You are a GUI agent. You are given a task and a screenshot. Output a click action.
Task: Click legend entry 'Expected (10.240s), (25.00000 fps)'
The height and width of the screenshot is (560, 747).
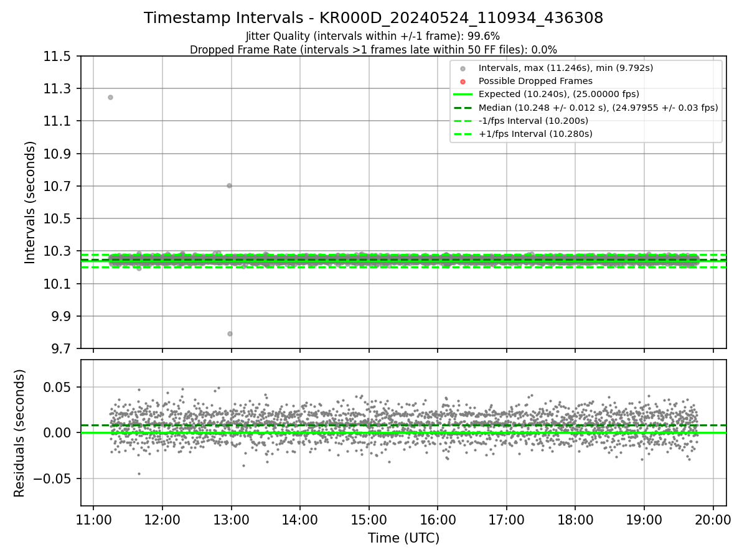click(559, 94)
